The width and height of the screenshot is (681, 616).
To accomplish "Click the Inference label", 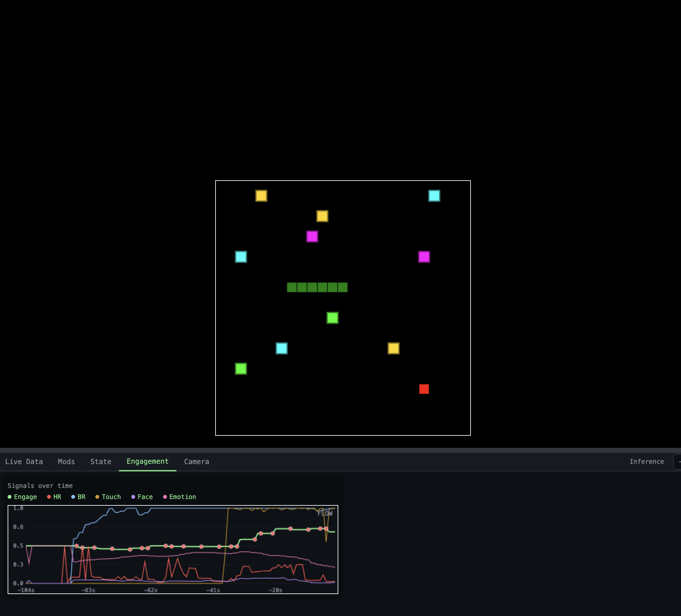I will [x=646, y=462].
